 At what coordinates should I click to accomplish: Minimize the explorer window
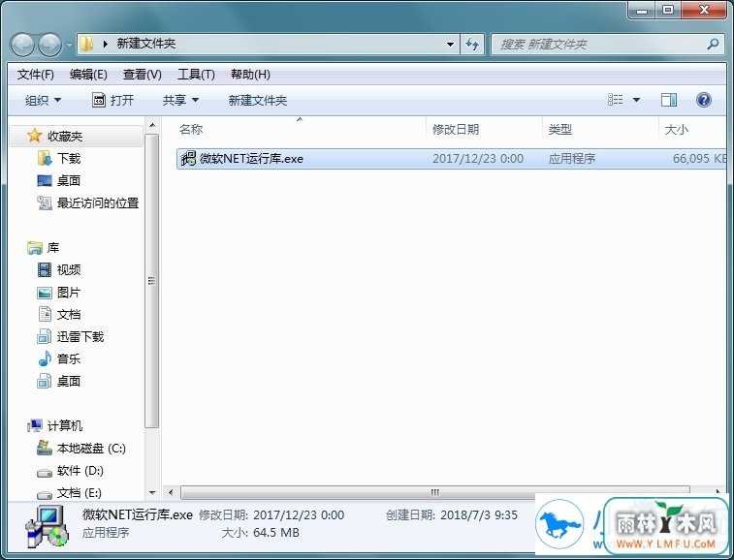tap(642, 10)
